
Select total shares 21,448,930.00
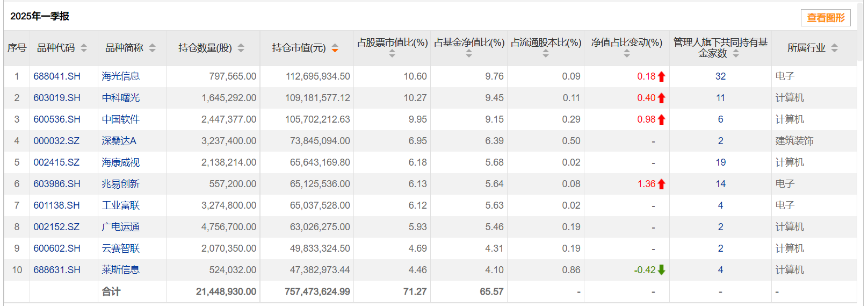coord(226,291)
